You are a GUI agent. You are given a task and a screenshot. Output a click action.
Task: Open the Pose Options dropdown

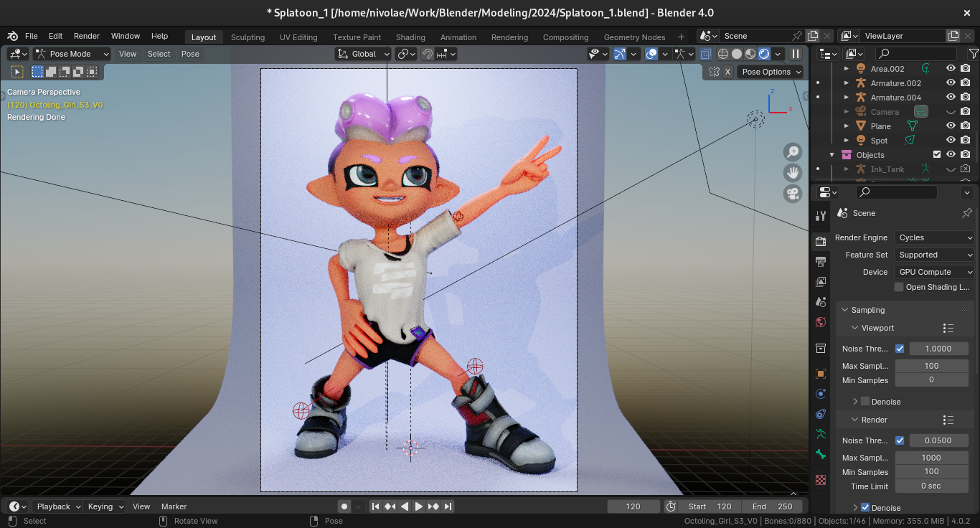[771, 72]
